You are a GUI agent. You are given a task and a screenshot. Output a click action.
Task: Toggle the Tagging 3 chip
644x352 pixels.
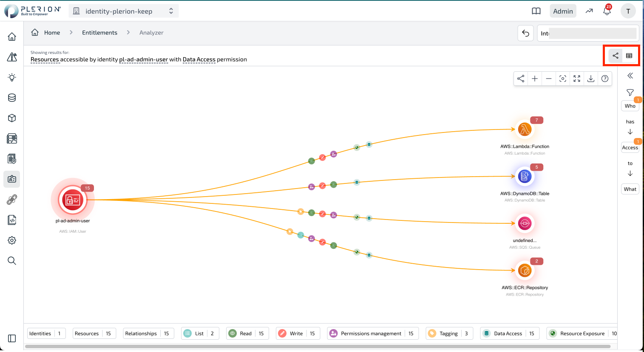(x=449, y=333)
